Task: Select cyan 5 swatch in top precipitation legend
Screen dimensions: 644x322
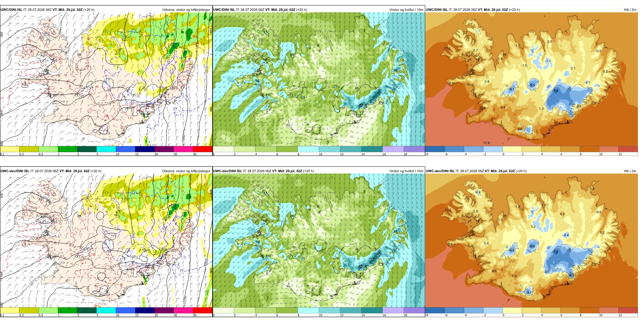Action: point(106,149)
